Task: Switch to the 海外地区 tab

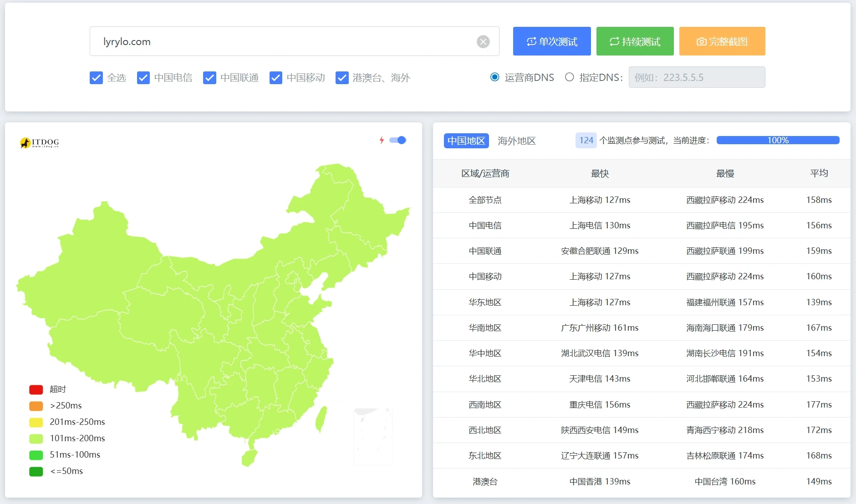Action: coord(516,141)
